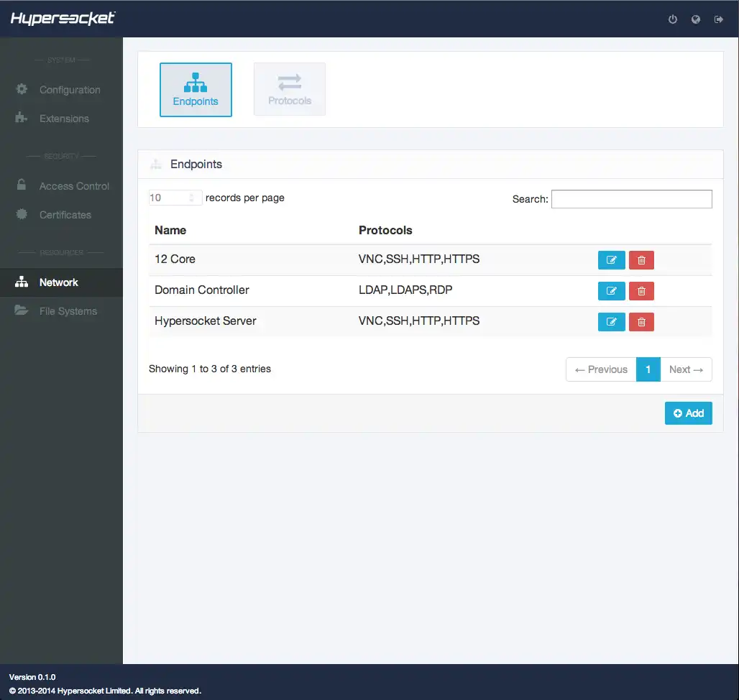Switch to the Protocols tab
Image resolution: width=739 pixels, height=700 pixels.
point(290,89)
